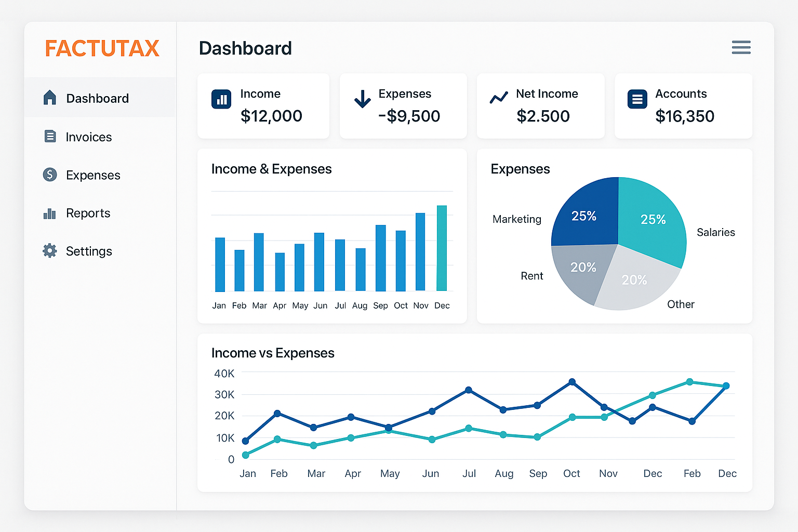Viewport: 798px width, 532px height.
Task: Click the Dashboard home icon in sidebar
Action: [x=50, y=97]
